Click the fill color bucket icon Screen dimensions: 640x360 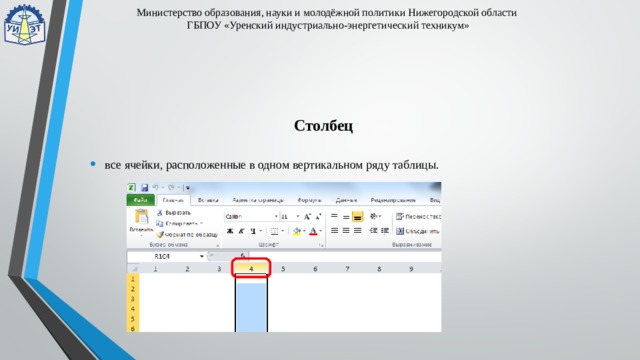pyautogui.click(x=297, y=231)
